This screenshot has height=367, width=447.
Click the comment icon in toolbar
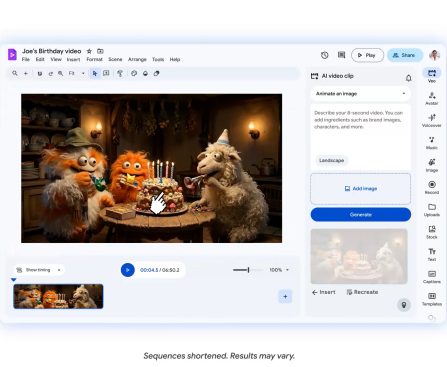coord(106,73)
